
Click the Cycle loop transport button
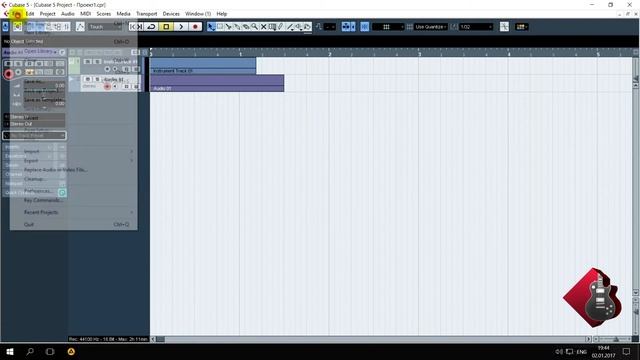click(151, 27)
